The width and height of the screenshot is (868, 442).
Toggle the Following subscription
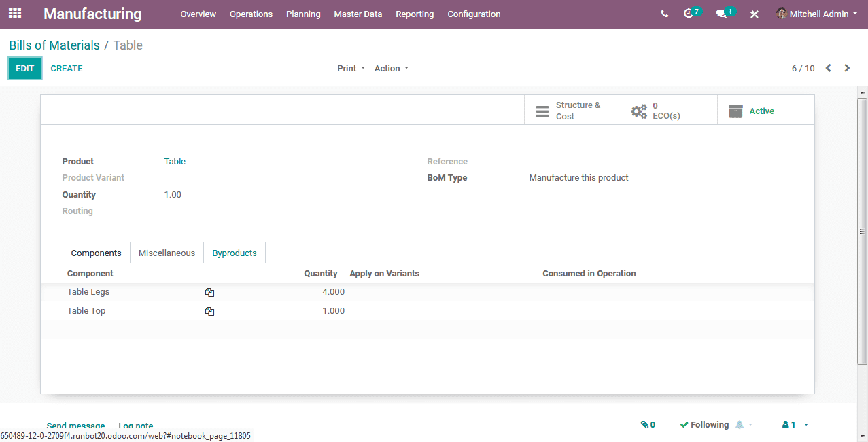(704, 425)
